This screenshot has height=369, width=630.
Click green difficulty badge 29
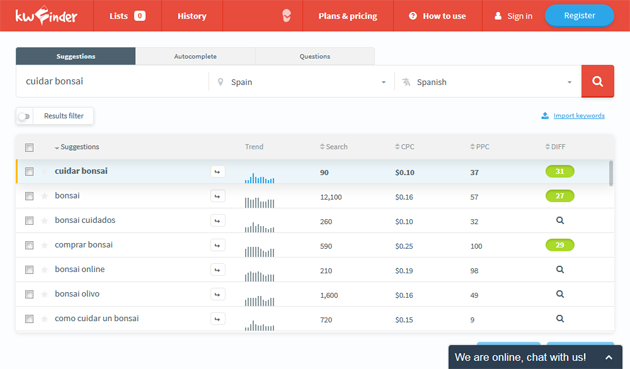560,245
